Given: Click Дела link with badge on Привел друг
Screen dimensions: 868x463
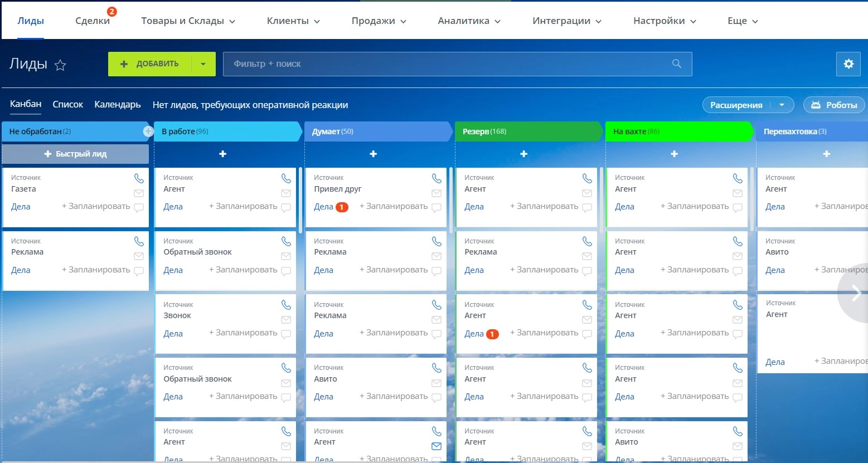Looking at the screenshot, I should pyautogui.click(x=324, y=207).
